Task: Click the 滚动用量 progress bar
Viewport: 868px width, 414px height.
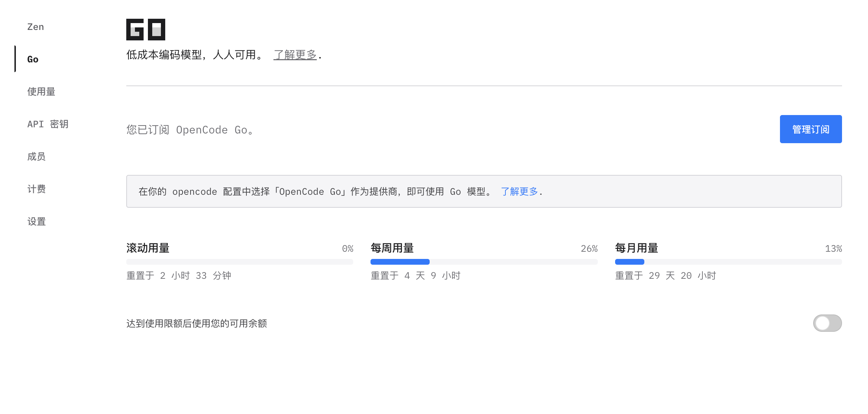Action: [240, 262]
